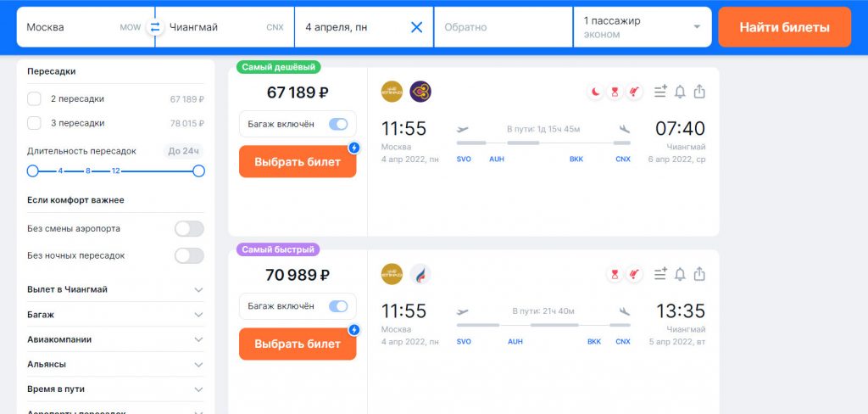This screenshot has height=414, width=868.
Task: Clear the 4 апреля departure date
Action: pyautogui.click(x=416, y=27)
